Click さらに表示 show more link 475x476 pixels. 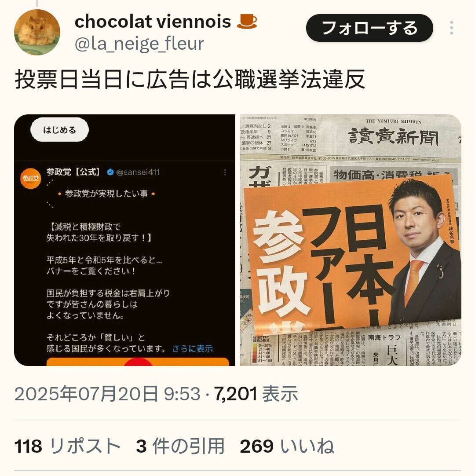[193, 348]
